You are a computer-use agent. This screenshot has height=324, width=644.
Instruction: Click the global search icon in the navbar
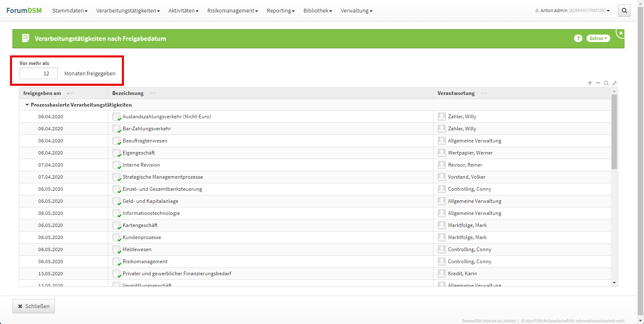(x=624, y=11)
